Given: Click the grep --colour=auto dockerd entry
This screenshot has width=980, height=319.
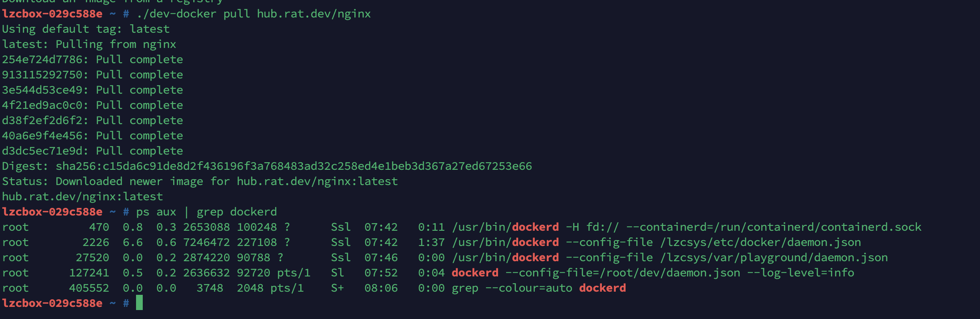Looking at the screenshot, I should pos(539,288).
